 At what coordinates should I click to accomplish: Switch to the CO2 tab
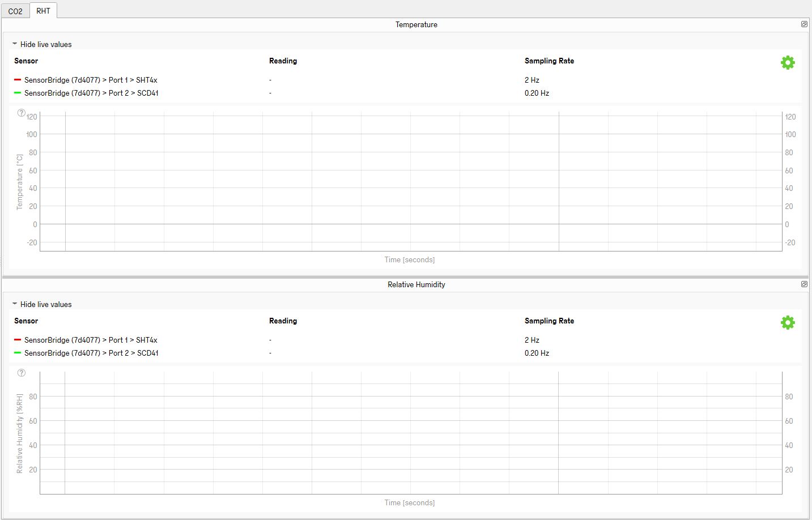pos(15,11)
